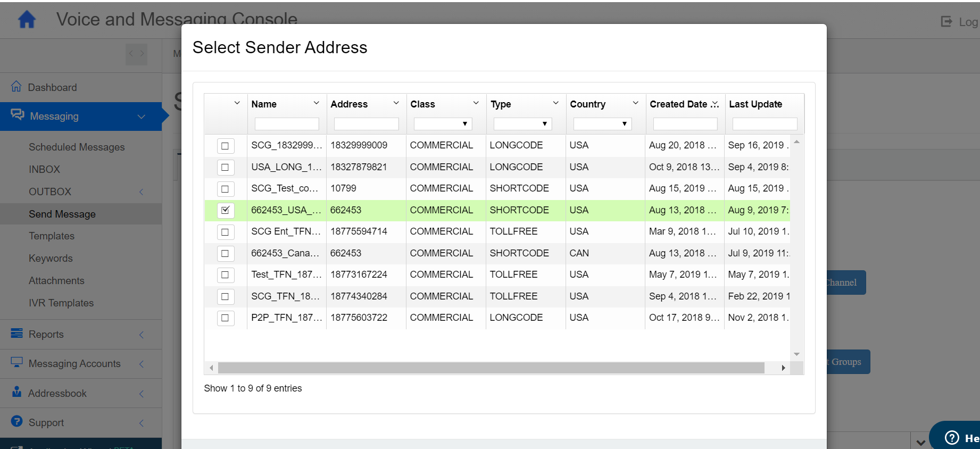Check the box for SCG_1832999 row
Screen dimensions: 980x449
pyautogui.click(x=225, y=146)
